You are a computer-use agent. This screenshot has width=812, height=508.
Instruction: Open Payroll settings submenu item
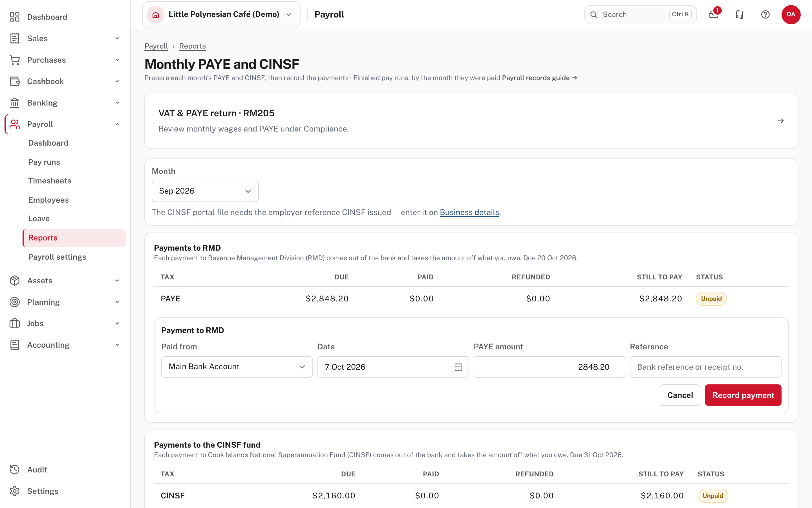57,257
